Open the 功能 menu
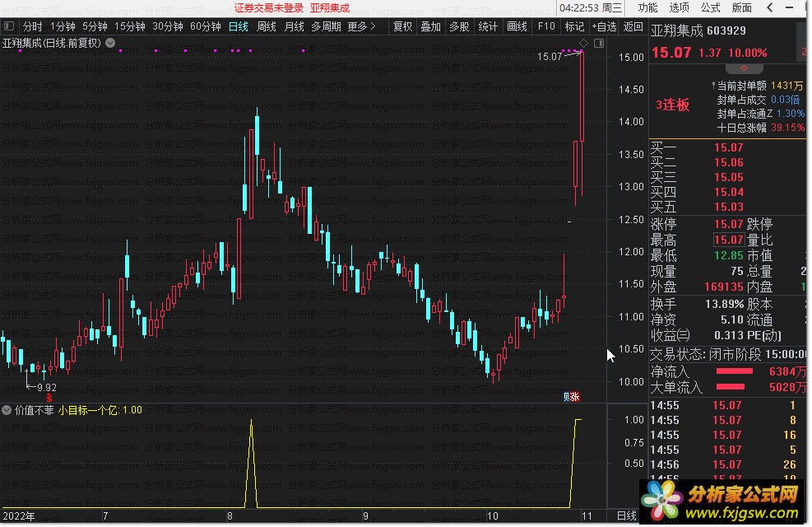The height and width of the screenshot is (527, 812). [x=647, y=7]
